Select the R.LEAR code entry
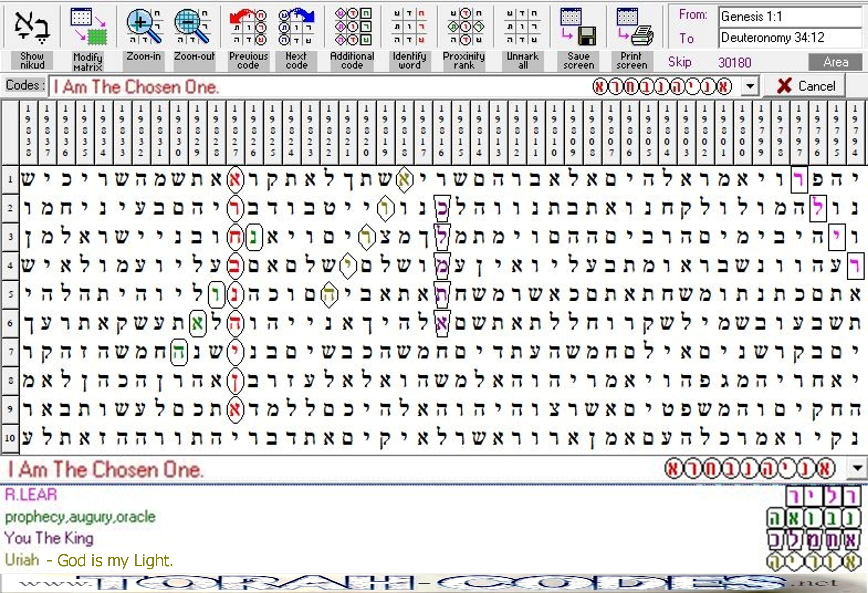This screenshot has width=868, height=593. click(31, 494)
